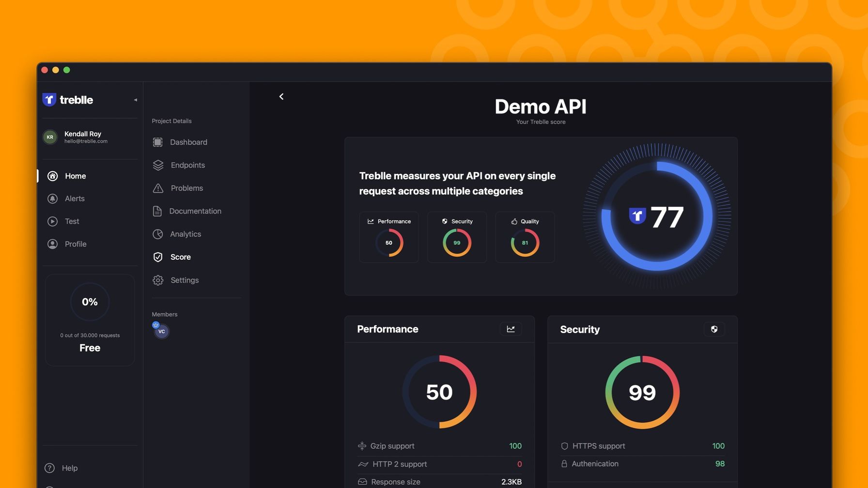Click the HTTP 2 support icon

(x=363, y=464)
